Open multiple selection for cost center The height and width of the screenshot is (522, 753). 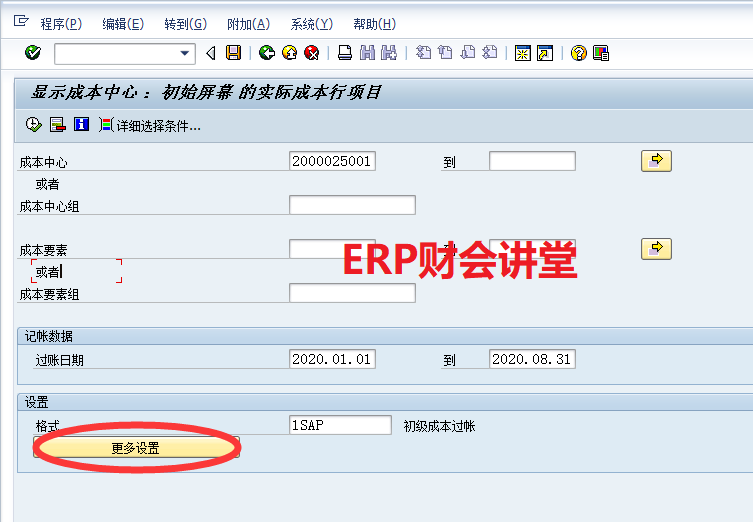tap(656, 160)
